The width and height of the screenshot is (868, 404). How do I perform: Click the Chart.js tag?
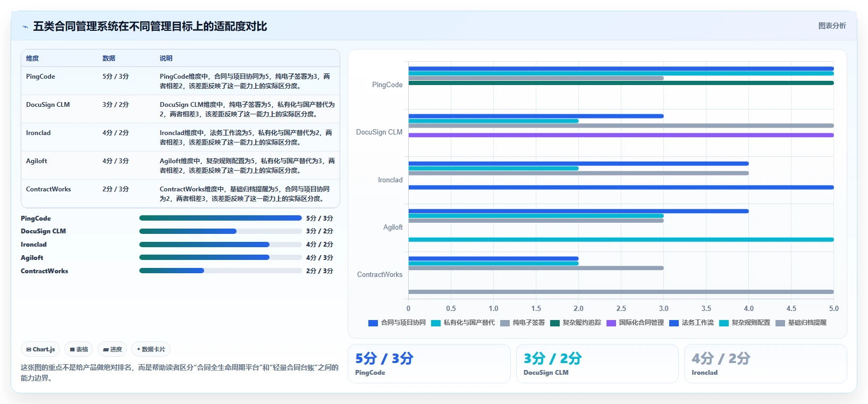(40, 349)
